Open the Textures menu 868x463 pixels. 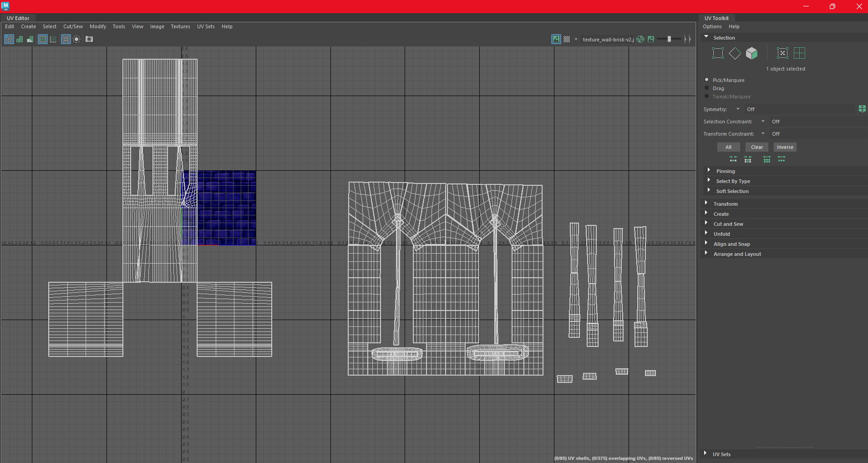point(180,26)
